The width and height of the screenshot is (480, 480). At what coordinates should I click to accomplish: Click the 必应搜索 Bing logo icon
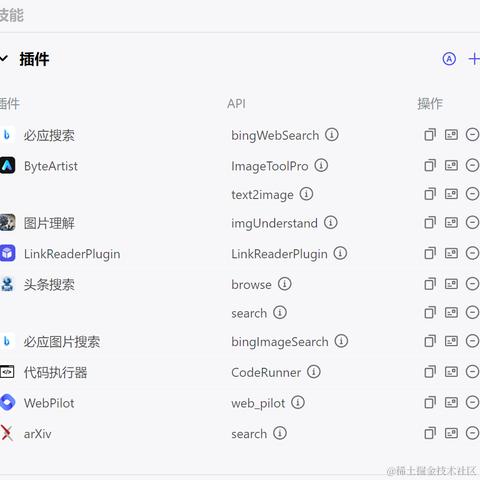pos(7,135)
